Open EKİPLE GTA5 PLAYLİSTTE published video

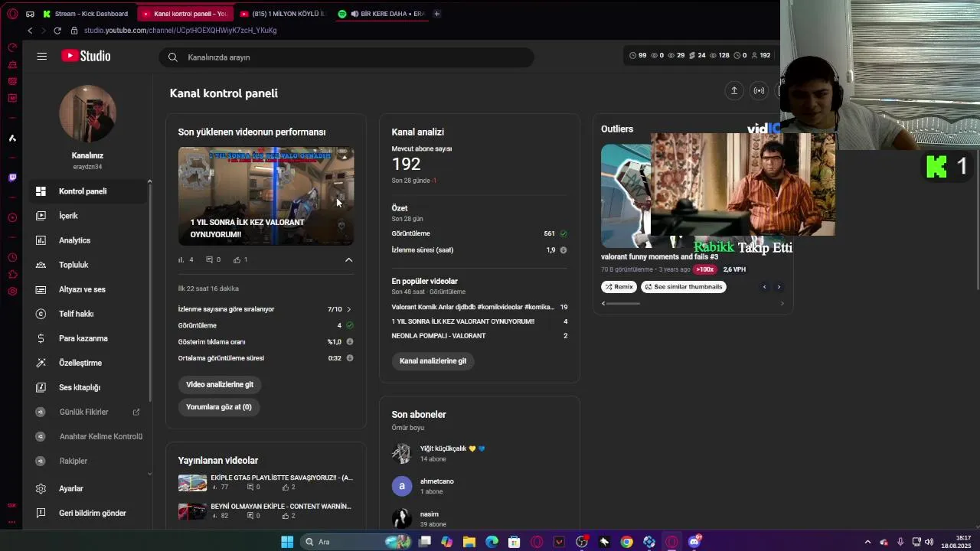click(x=266, y=482)
